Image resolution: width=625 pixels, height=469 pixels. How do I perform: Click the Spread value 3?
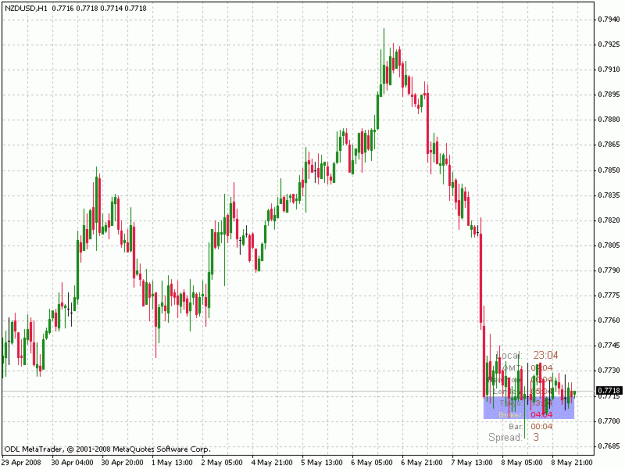click(536, 438)
